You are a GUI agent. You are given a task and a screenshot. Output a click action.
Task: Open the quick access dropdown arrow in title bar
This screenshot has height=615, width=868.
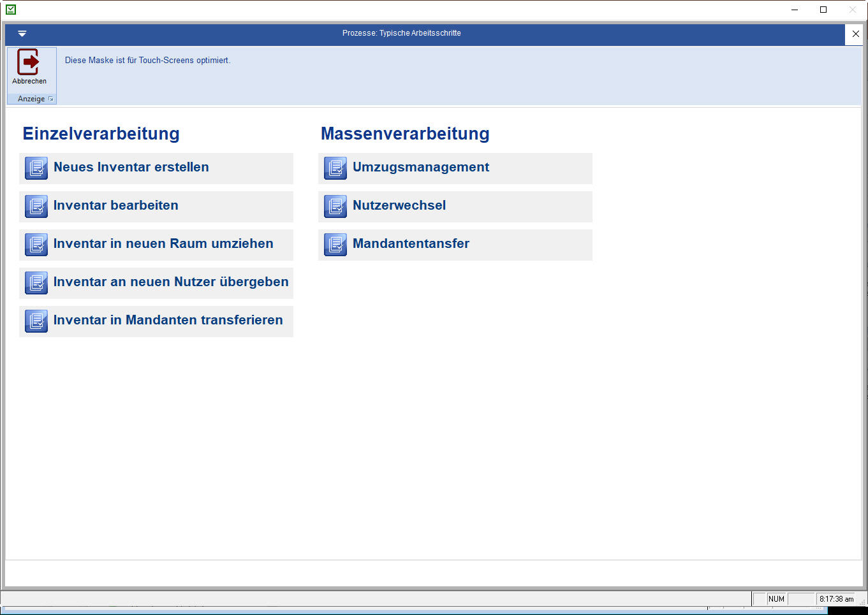(x=22, y=34)
